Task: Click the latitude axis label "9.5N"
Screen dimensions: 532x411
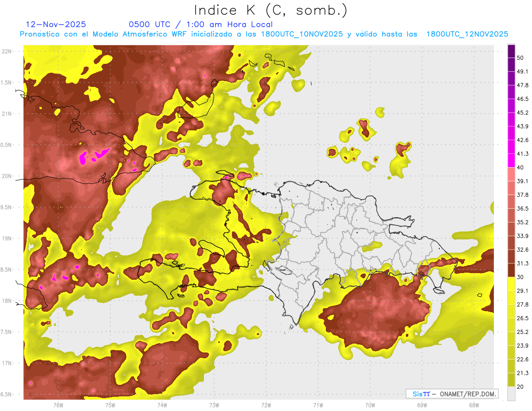Action: point(7,207)
